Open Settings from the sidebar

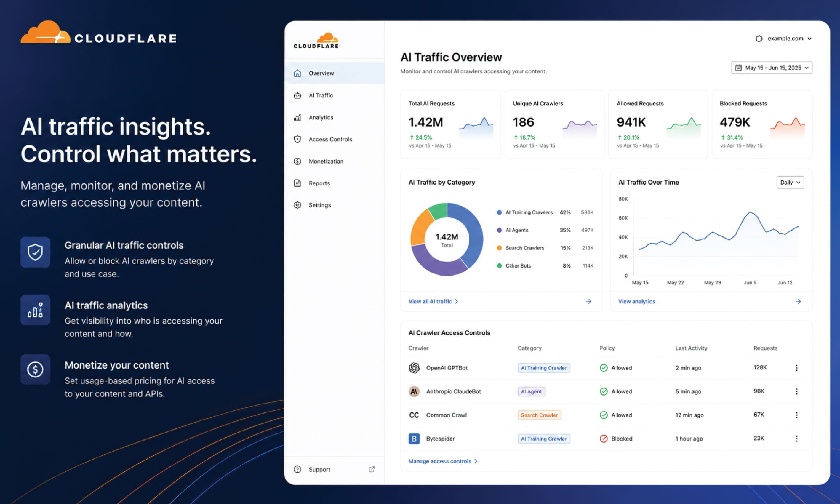coord(335,205)
